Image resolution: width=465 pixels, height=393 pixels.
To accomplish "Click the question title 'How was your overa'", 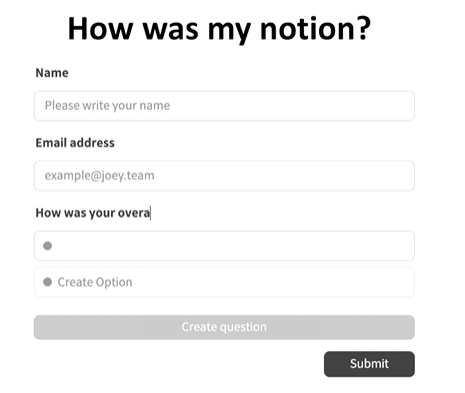I will pyautogui.click(x=93, y=213).
